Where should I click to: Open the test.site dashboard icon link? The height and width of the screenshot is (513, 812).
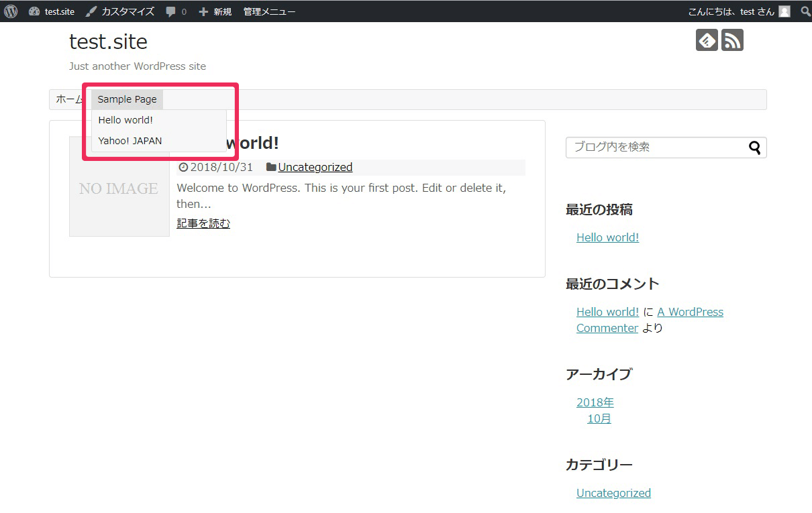tap(34, 11)
